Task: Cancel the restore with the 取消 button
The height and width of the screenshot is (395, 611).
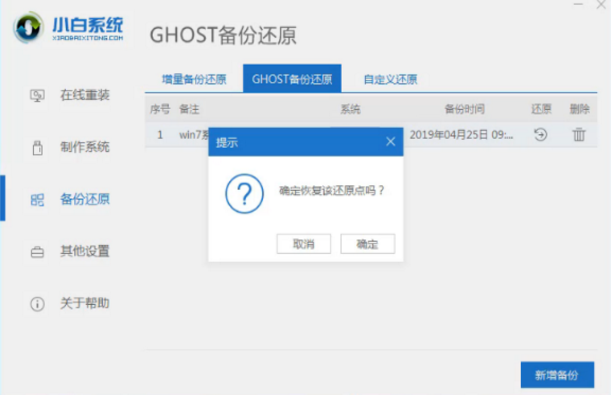Action: 304,244
